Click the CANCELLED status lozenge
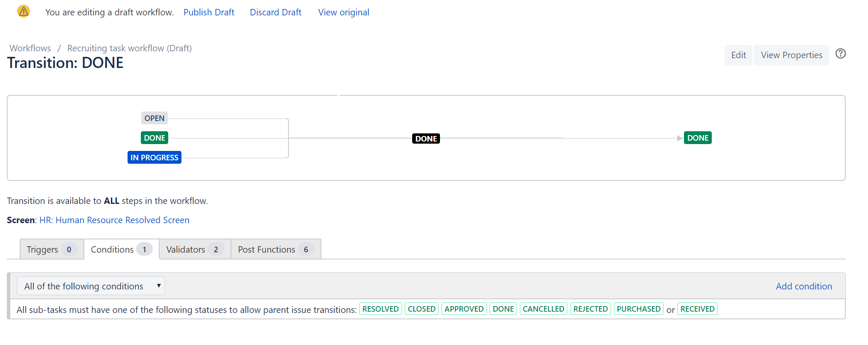This screenshot has width=868, height=345. coord(544,309)
